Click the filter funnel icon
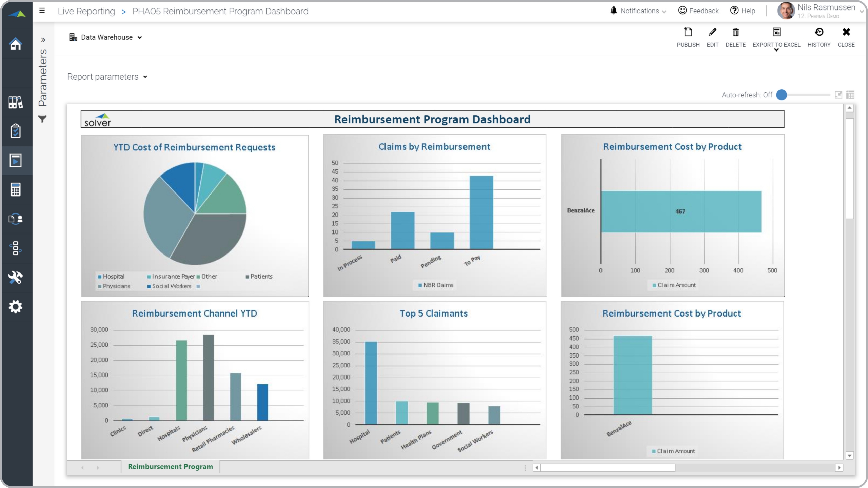The height and width of the screenshot is (488, 868). coord(42,119)
